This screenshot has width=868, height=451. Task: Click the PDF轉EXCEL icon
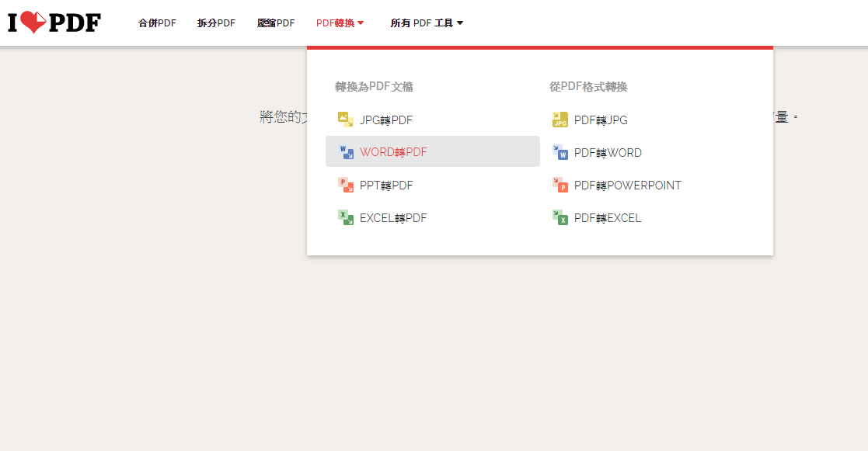560,217
